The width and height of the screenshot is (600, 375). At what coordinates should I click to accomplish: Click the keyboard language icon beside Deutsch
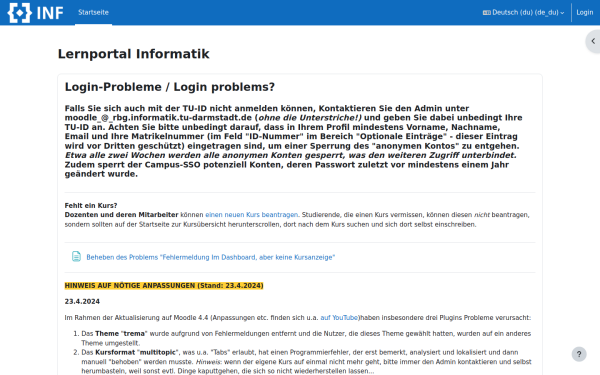point(486,13)
